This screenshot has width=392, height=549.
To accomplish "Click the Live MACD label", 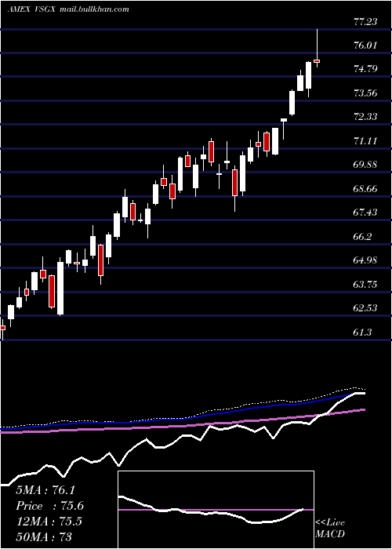I will pos(330,528).
